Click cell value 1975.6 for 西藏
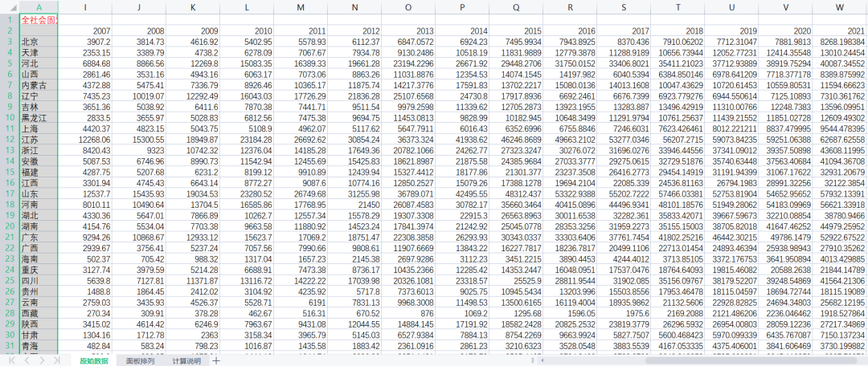 624,313
